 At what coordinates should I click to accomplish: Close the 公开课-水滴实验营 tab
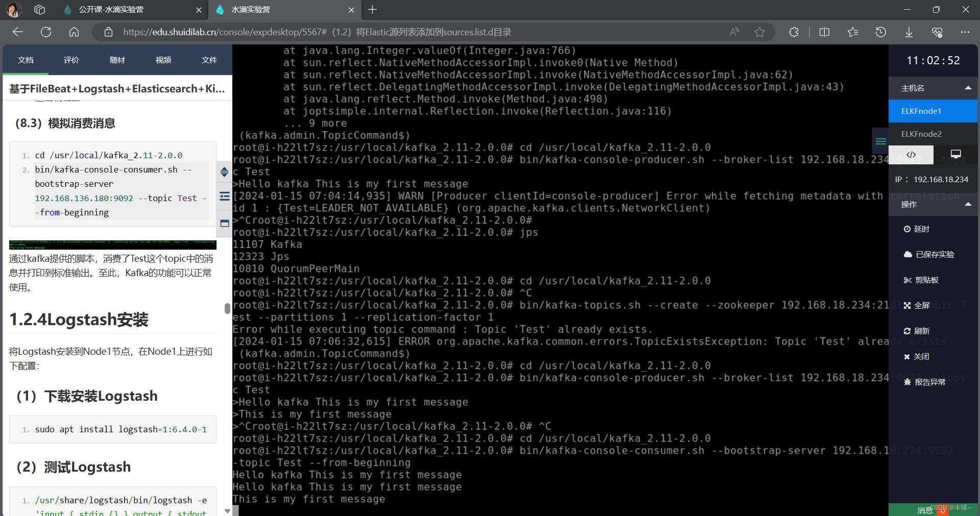tap(199, 10)
